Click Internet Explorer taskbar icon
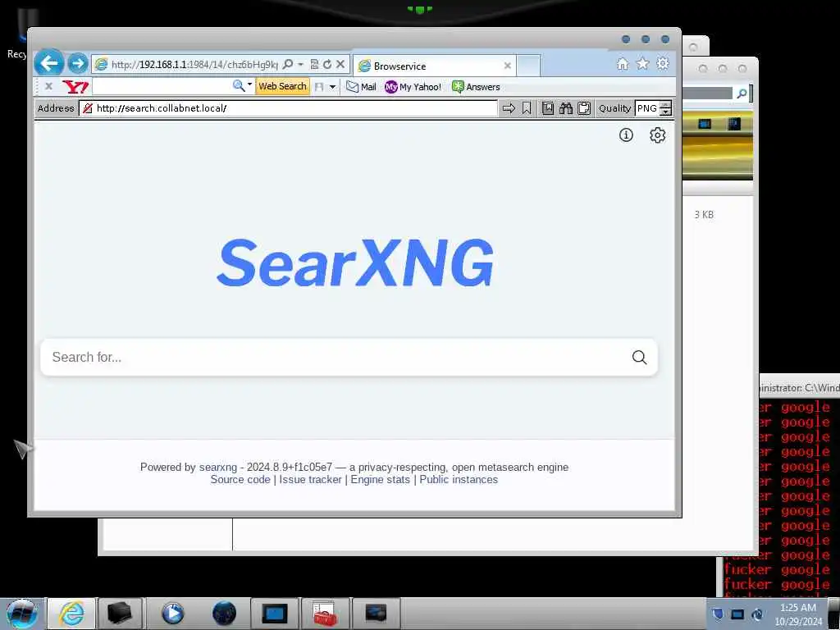840x630 pixels. pyautogui.click(x=72, y=614)
